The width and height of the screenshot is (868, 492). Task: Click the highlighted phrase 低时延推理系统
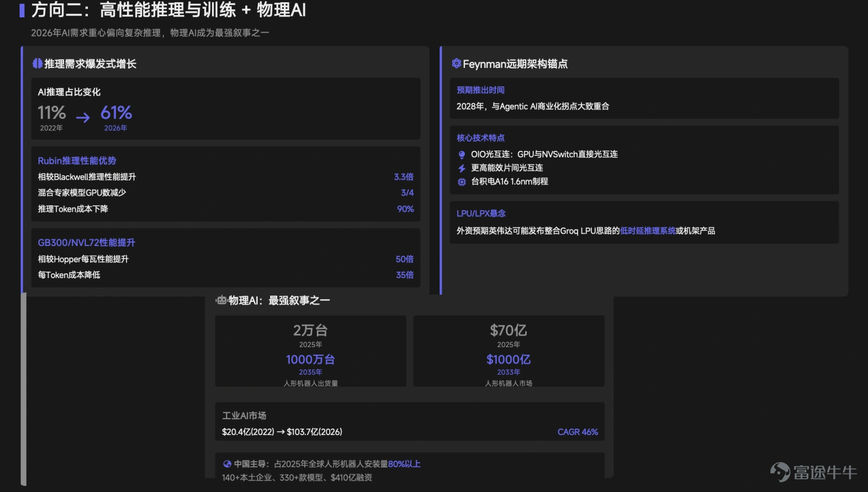648,231
